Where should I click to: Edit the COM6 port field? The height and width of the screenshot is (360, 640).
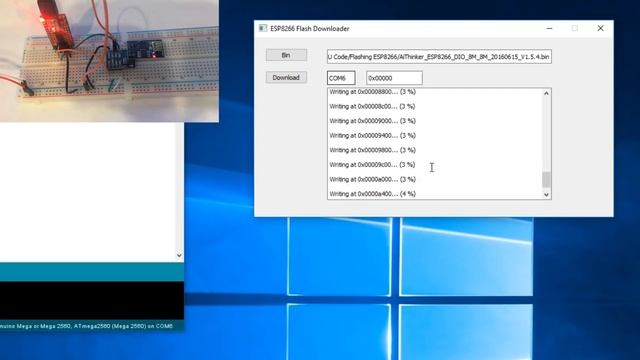click(x=341, y=78)
